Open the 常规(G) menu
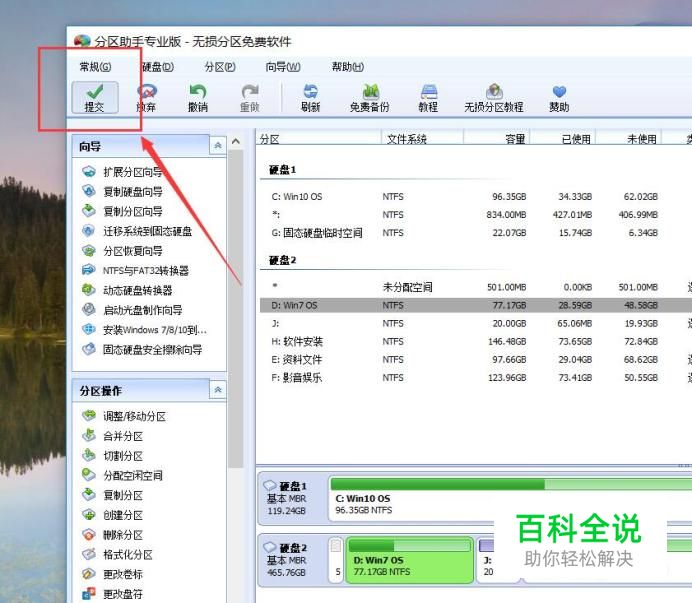 pos(95,67)
